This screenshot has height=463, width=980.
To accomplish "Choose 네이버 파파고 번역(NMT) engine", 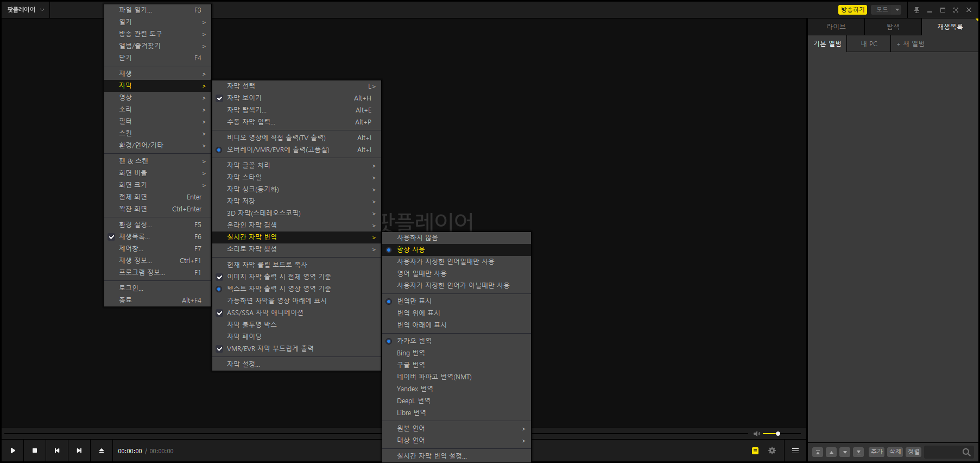I will tap(457, 377).
